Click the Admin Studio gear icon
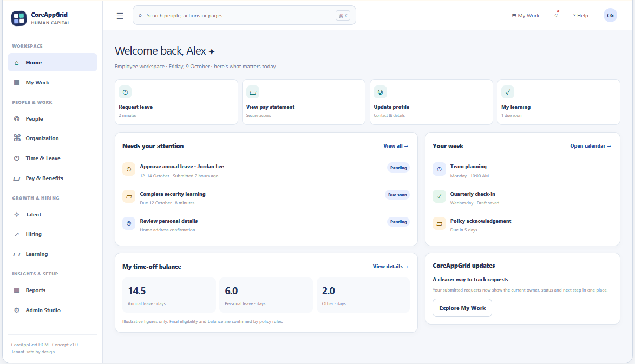The image size is (635, 364). click(17, 310)
